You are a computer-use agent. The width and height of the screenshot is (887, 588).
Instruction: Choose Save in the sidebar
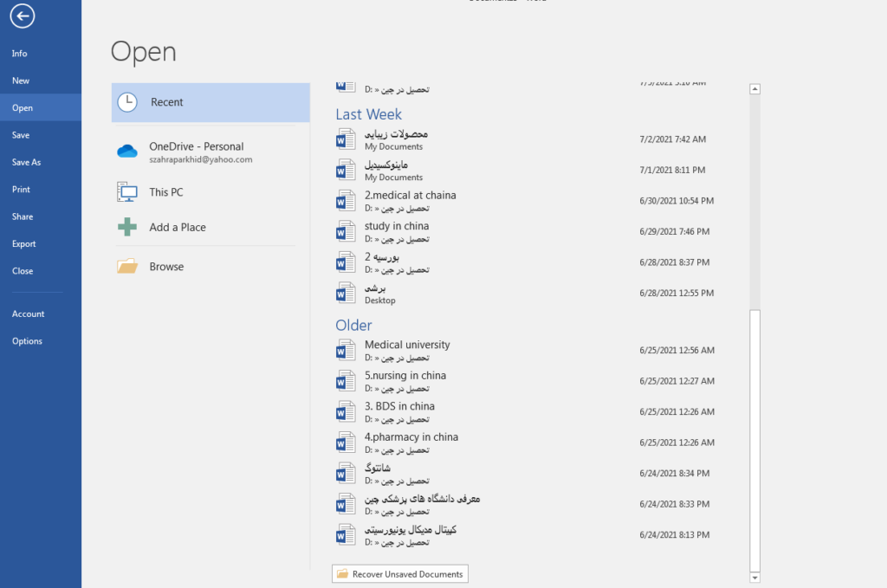point(41,134)
